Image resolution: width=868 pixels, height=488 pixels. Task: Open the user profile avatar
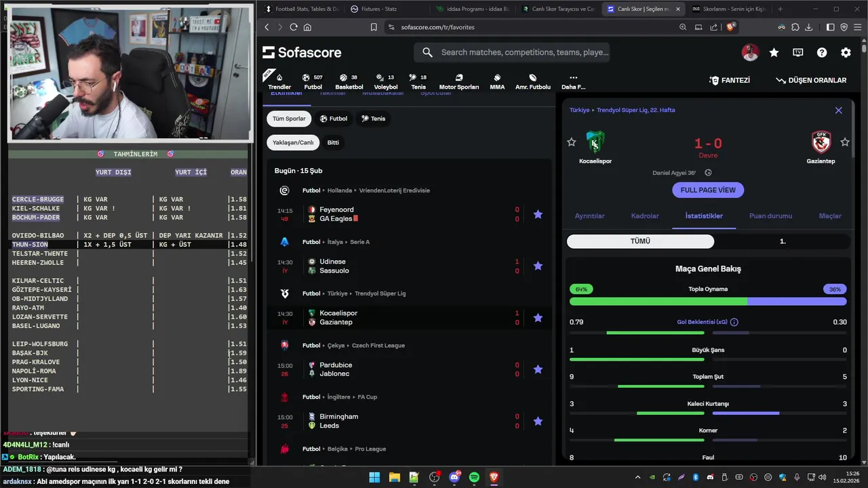(750, 52)
